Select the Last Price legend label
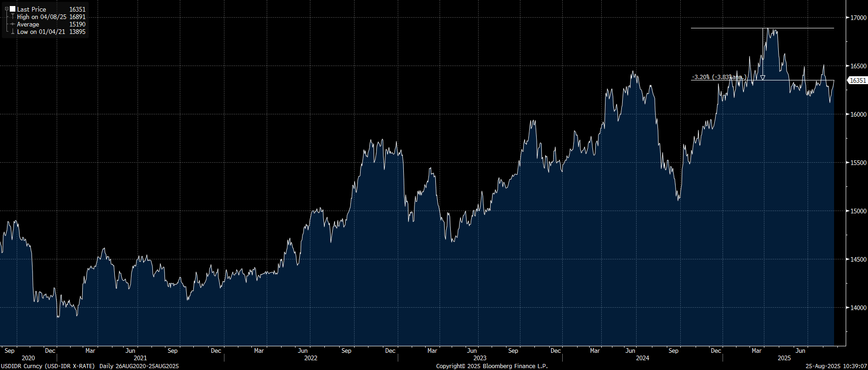The height and width of the screenshot is (370, 868). coord(32,9)
